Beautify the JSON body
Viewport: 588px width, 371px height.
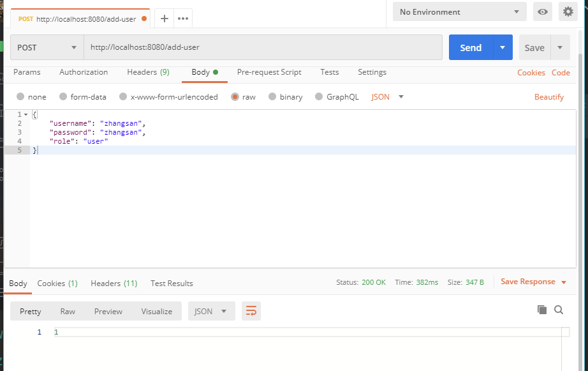pos(549,97)
